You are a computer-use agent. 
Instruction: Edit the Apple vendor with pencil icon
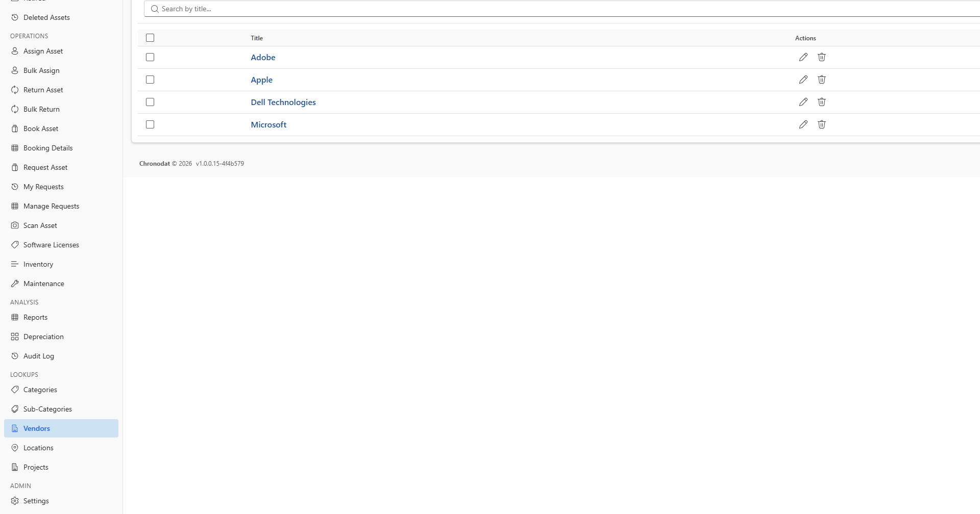tap(803, 80)
